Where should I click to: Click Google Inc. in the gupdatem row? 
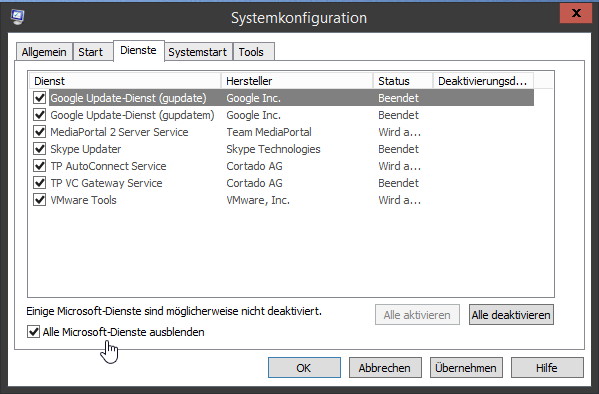(253, 115)
